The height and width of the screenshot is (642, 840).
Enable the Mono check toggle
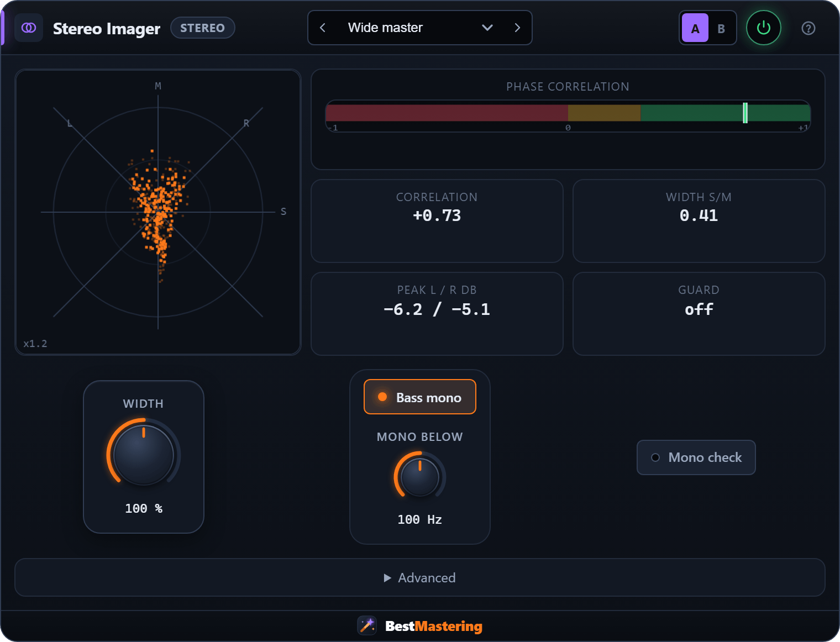(696, 457)
